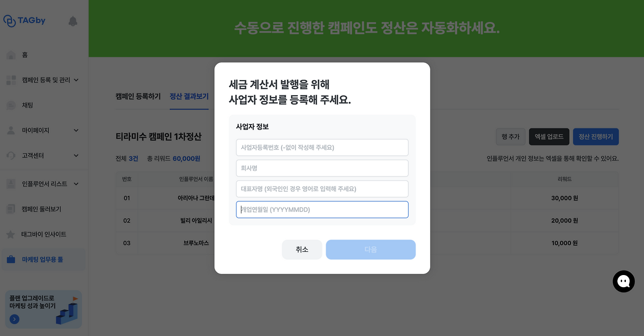Select the 마케팅 업무용 툴 briefcase icon

pos(11,260)
